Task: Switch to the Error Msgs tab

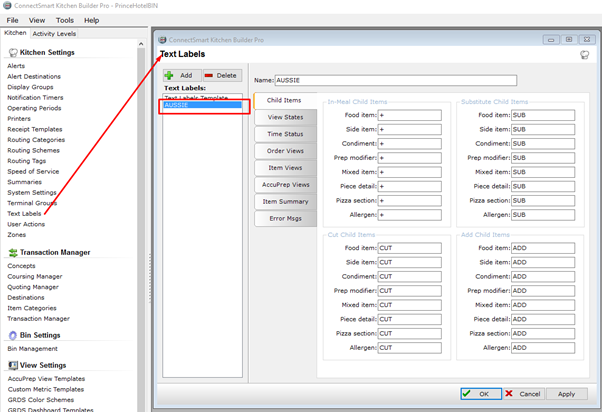Action: tap(285, 218)
